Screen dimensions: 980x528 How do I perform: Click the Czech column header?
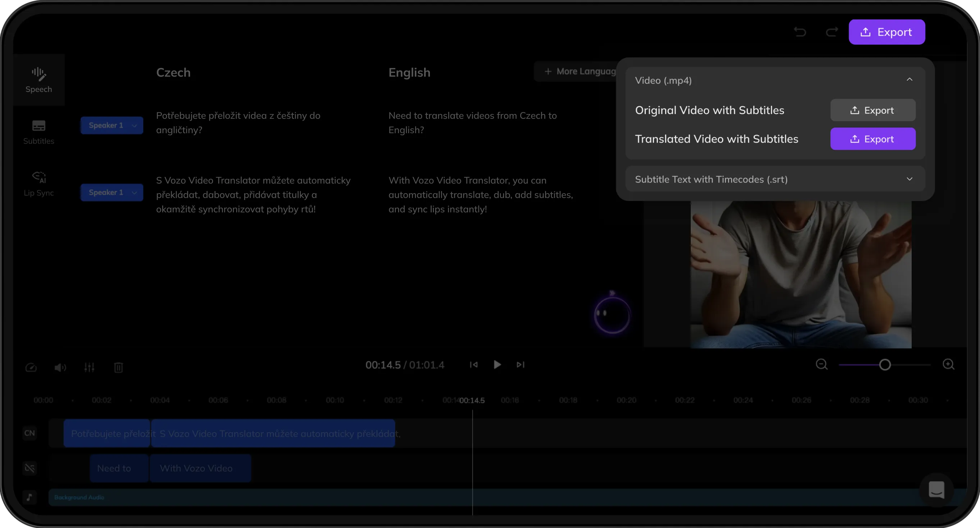pyautogui.click(x=173, y=73)
